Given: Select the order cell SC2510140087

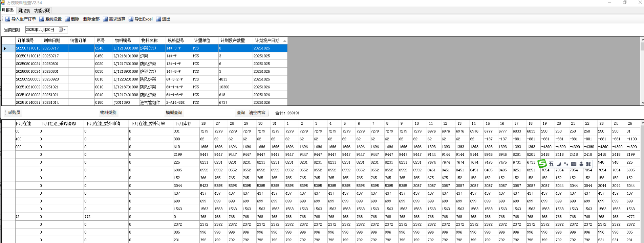Looking at the screenshot, I should coord(28,103).
